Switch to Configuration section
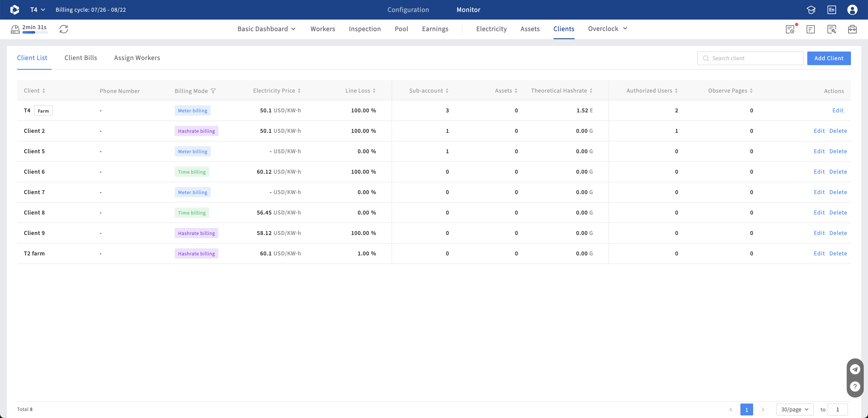 click(408, 10)
